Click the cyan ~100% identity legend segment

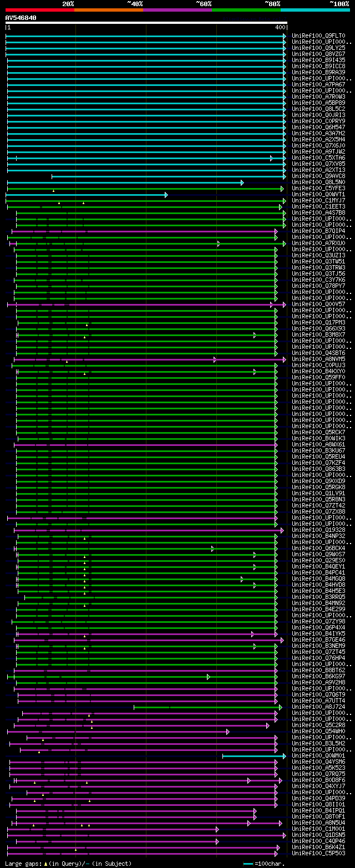[x=315, y=9]
